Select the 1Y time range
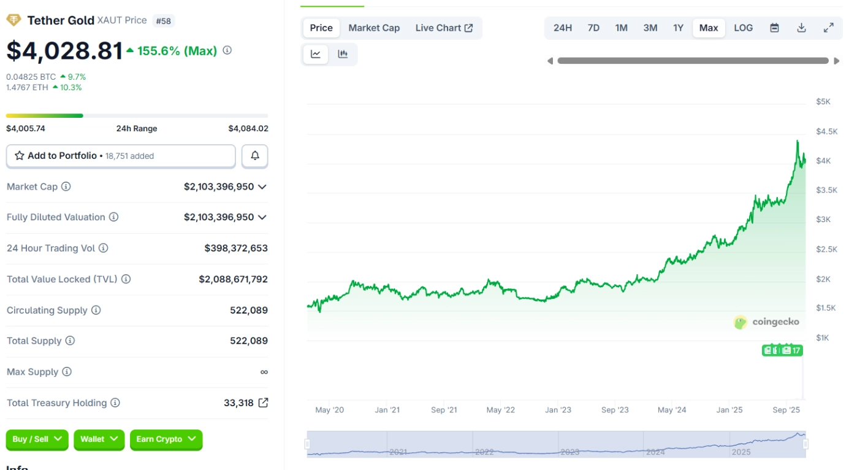 (x=678, y=28)
